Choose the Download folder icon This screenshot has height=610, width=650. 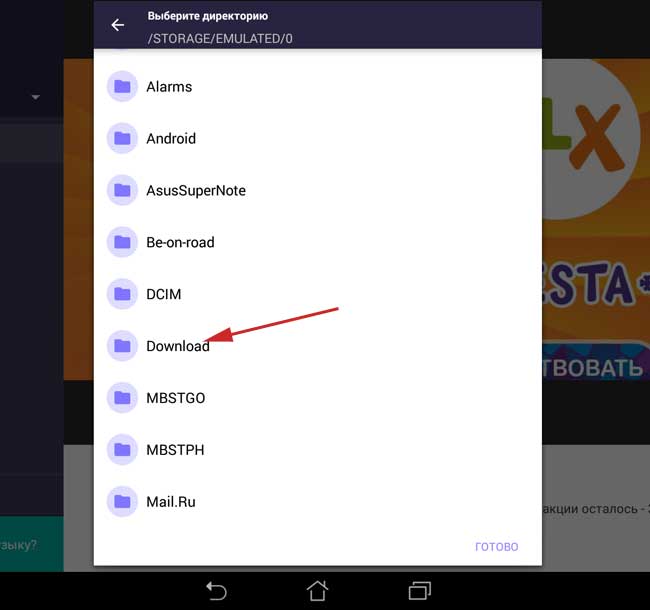click(x=122, y=346)
